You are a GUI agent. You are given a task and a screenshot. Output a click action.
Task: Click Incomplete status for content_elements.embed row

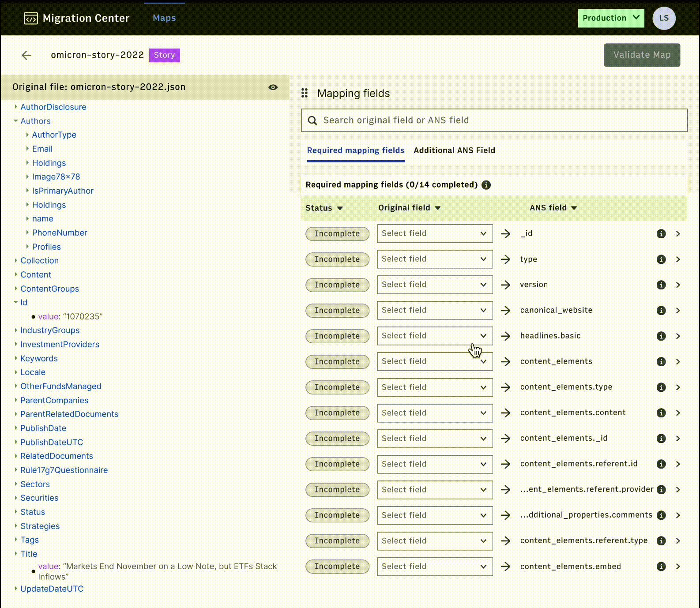pos(337,566)
